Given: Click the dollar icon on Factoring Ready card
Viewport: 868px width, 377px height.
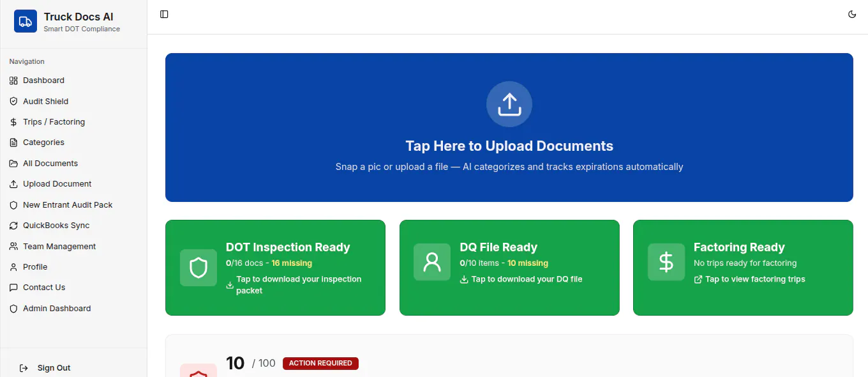Looking at the screenshot, I should pyautogui.click(x=666, y=262).
